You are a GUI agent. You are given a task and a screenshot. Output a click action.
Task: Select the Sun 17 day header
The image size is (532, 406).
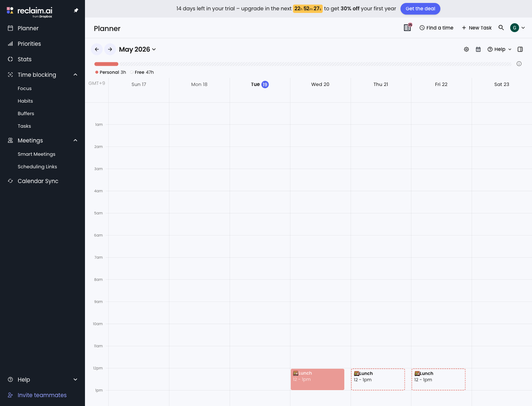coord(139,84)
